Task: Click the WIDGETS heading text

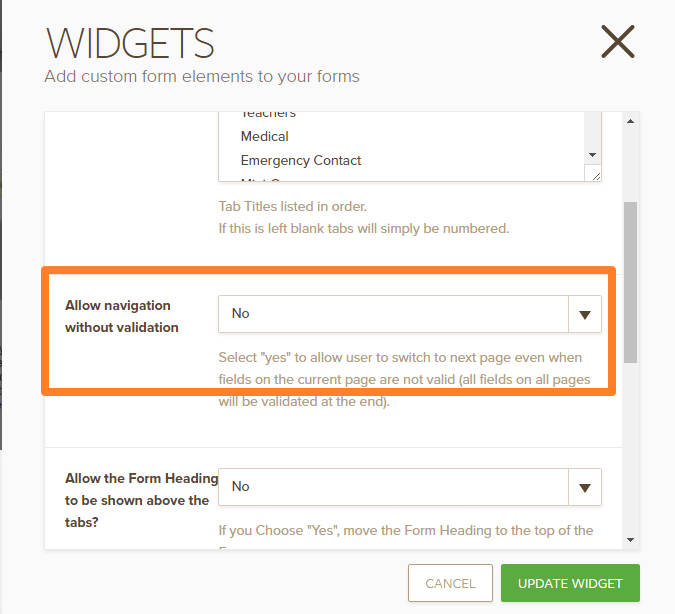Action: (130, 44)
